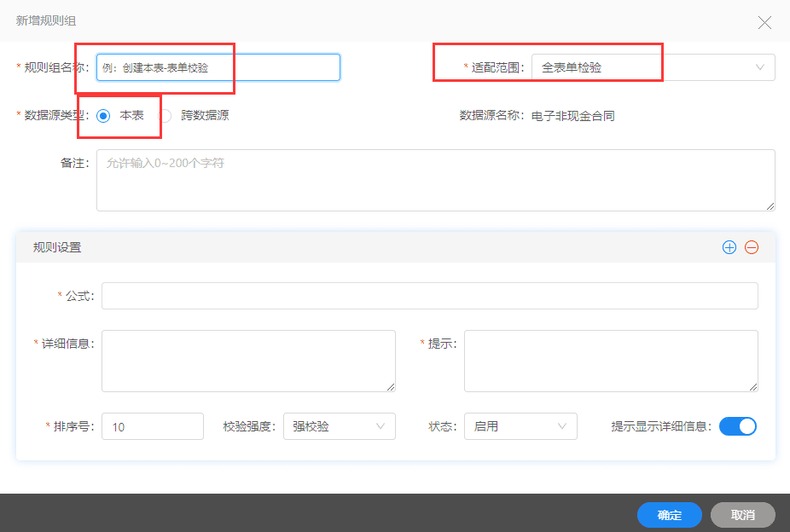Image resolution: width=790 pixels, height=532 pixels.
Task: Open the 适配范围 dropdown
Action: pyautogui.click(x=653, y=67)
